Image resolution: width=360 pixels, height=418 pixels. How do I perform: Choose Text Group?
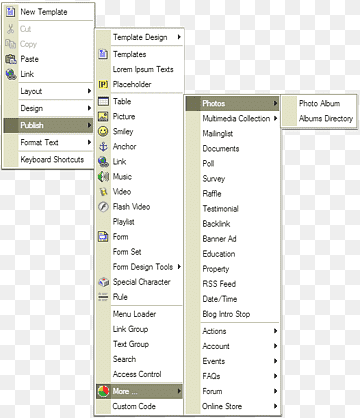click(x=140, y=344)
